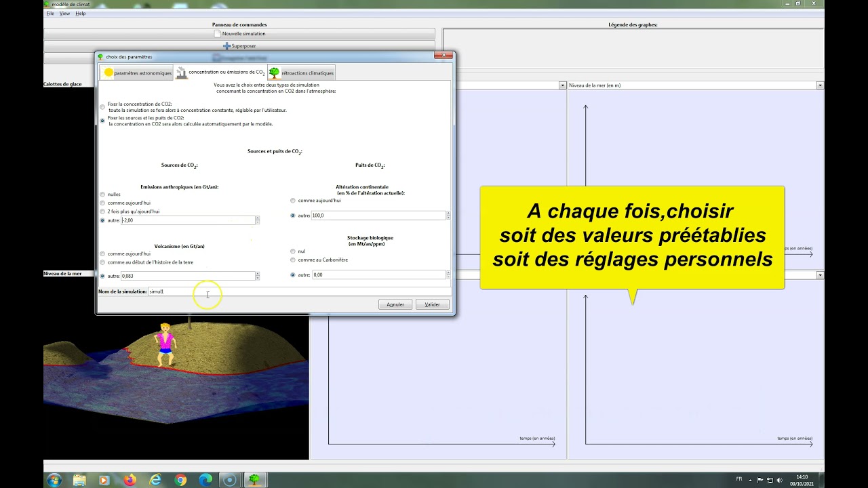Open Windows Explorer from the taskbar

click(79, 480)
